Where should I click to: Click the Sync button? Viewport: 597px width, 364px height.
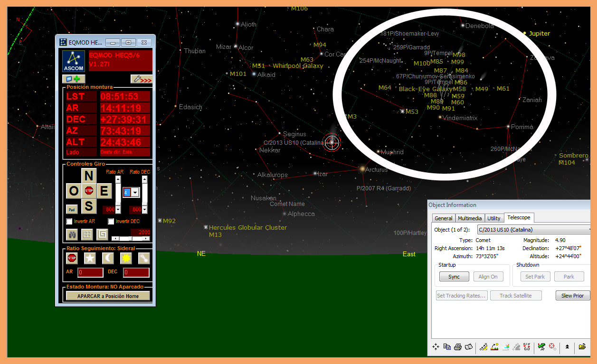(x=454, y=277)
